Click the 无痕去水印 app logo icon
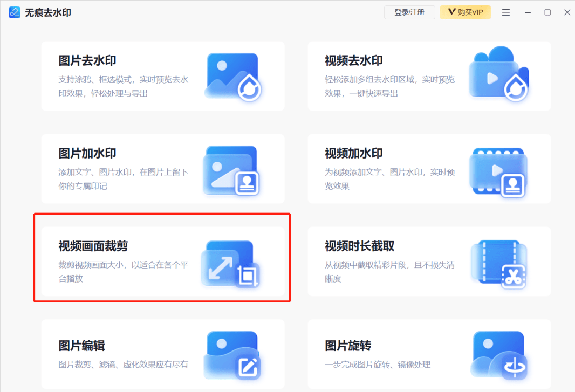The image size is (575, 392). [x=15, y=12]
